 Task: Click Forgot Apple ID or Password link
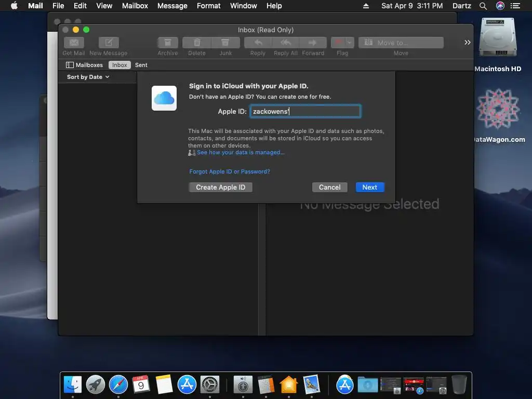230,171
